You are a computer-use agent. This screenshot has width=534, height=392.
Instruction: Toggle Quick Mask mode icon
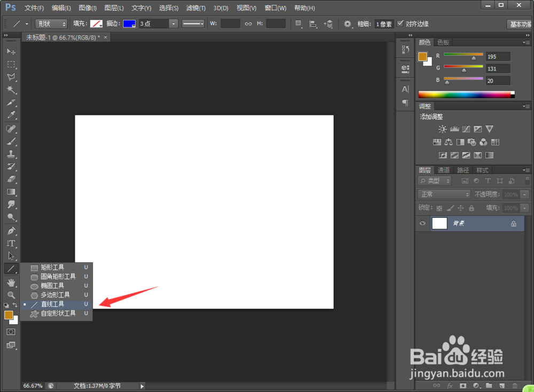coord(11,332)
